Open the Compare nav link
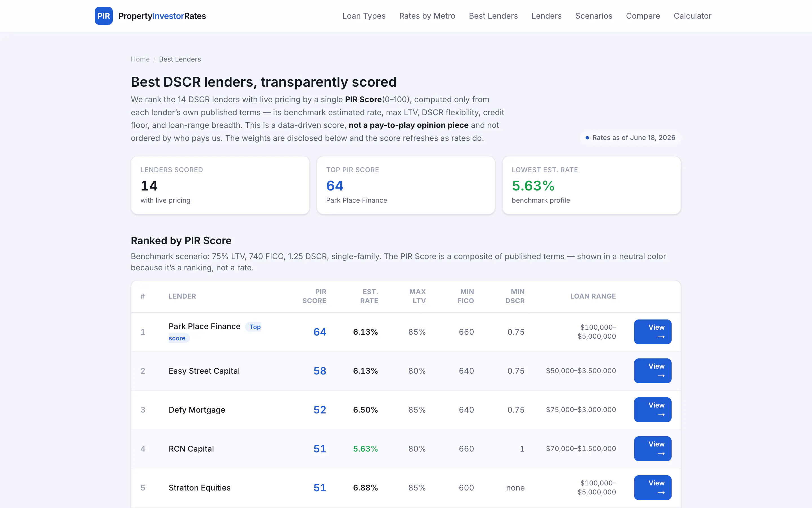 pos(643,16)
